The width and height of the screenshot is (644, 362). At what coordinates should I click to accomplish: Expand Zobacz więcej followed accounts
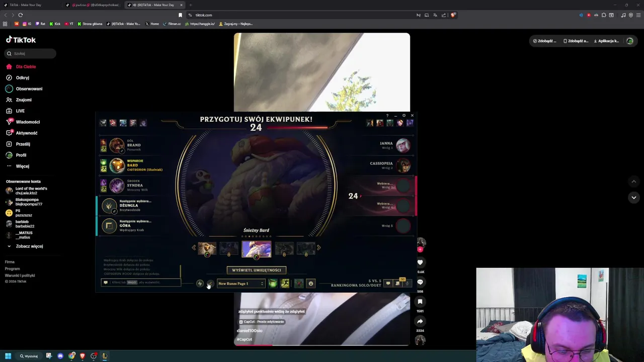25,246
